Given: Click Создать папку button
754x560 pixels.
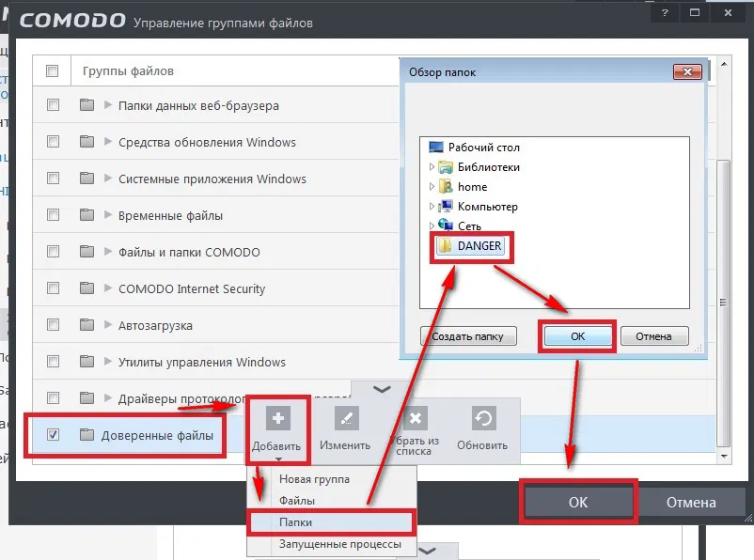Looking at the screenshot, I should [468, 336].
